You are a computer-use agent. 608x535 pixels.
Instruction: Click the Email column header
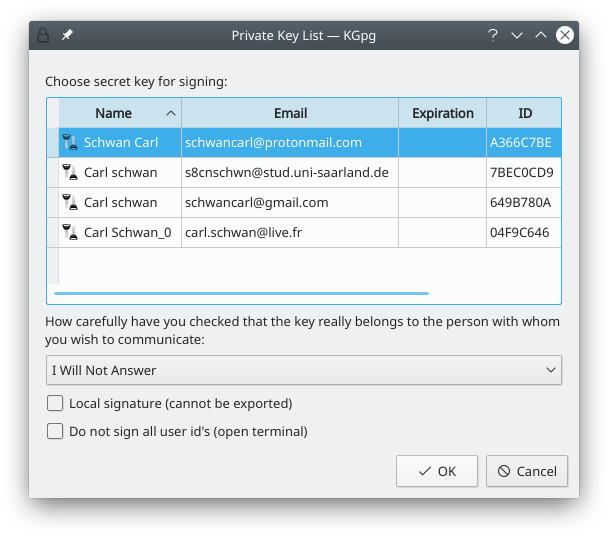coord(290,113)
